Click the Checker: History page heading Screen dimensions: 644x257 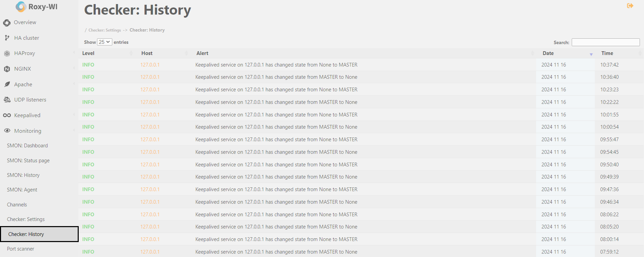tap(137, 10)
